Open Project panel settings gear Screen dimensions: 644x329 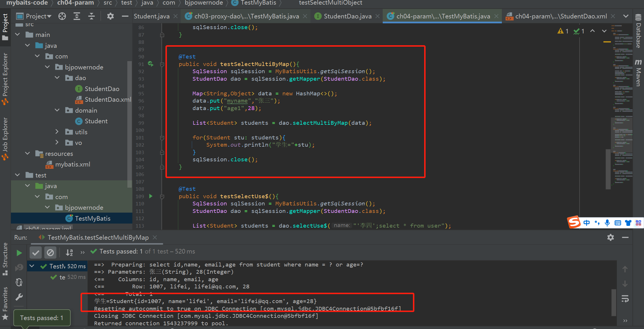pyautogui.click(x=110, y=16)
